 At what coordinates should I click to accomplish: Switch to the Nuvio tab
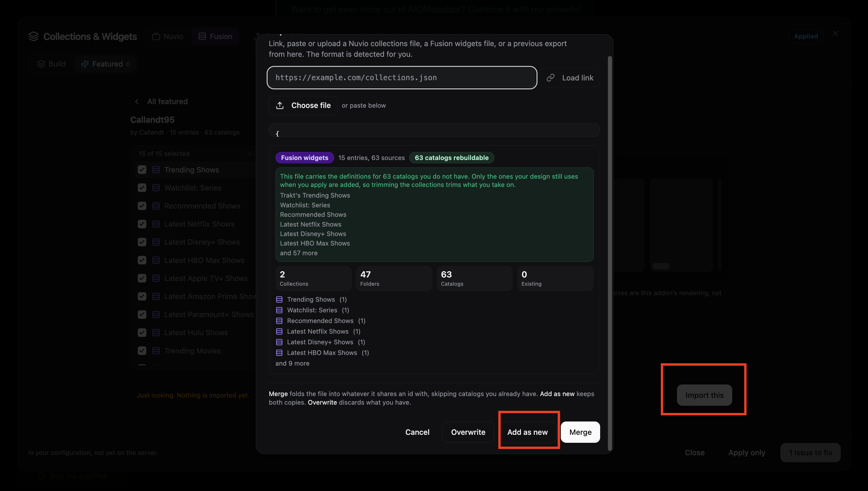(167, 36)
